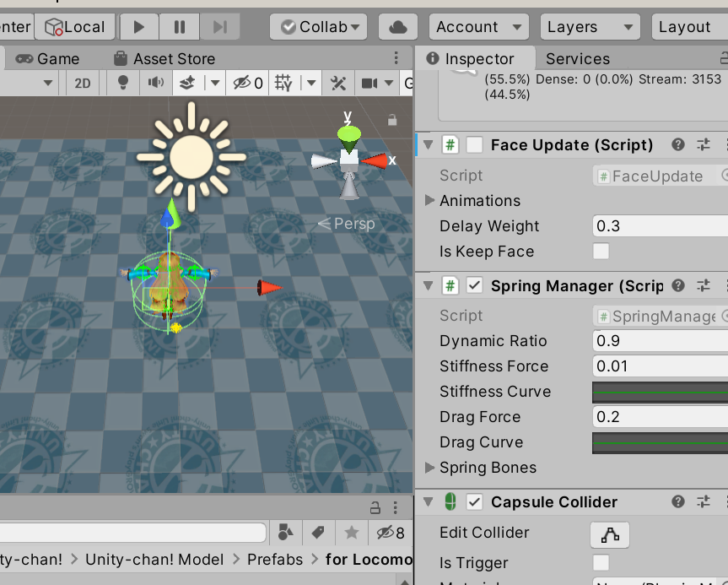
Task: Expand the Spring Bones array
Action: coord(429,468)
